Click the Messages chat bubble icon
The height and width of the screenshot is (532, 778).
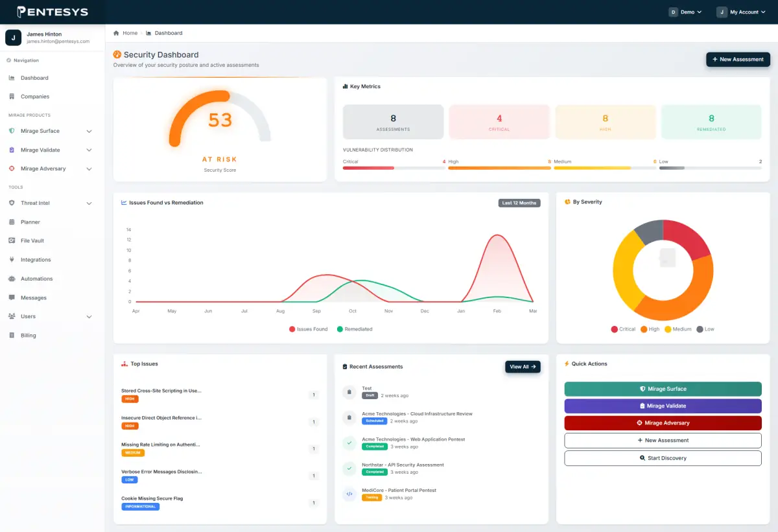tap(12, 297)
